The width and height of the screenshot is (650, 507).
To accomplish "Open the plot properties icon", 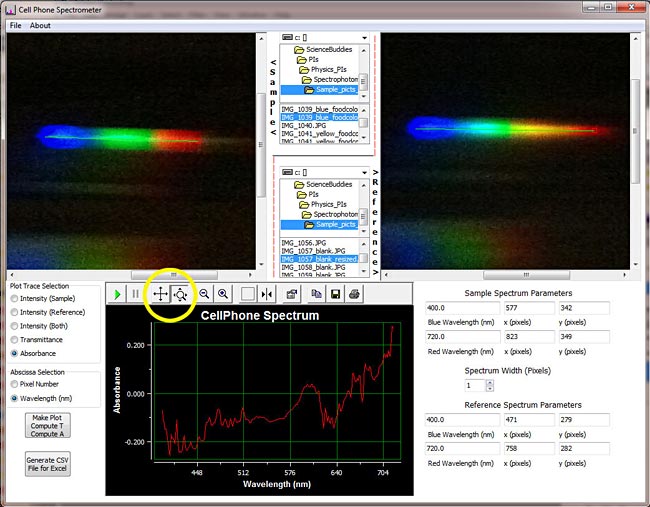I will coord(292,294).
